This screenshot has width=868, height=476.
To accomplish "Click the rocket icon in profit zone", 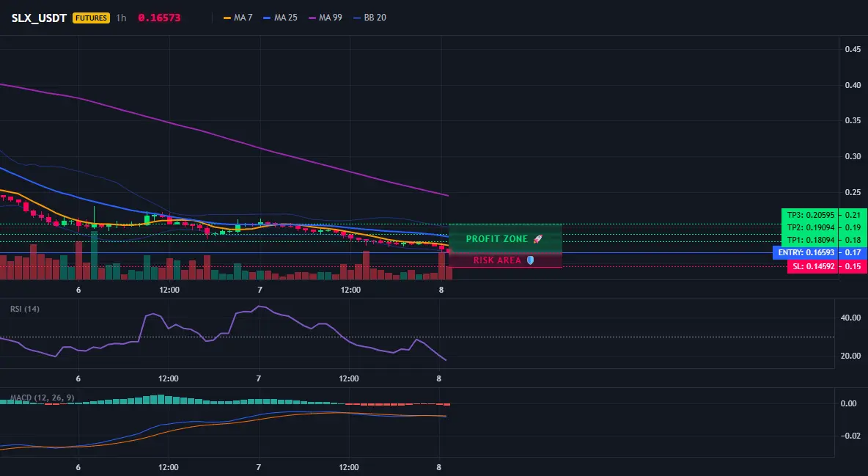I will 537,239.
